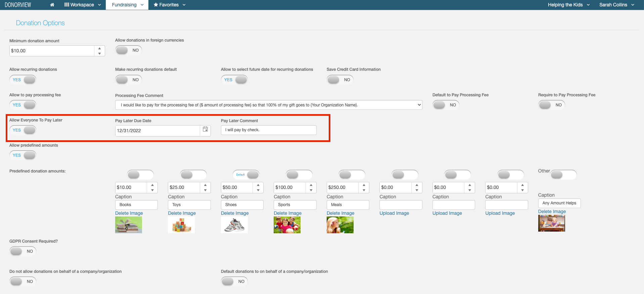The width and height of the screenshot is (644, 294).
Task: Click Delete Image link under Toys
Action: (182, 213)
